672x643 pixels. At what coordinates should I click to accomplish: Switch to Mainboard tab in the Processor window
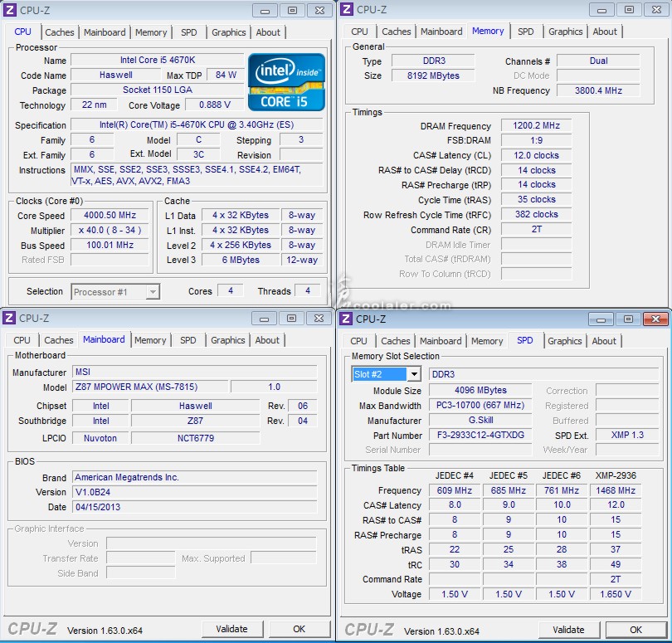(x=105, y=32)
